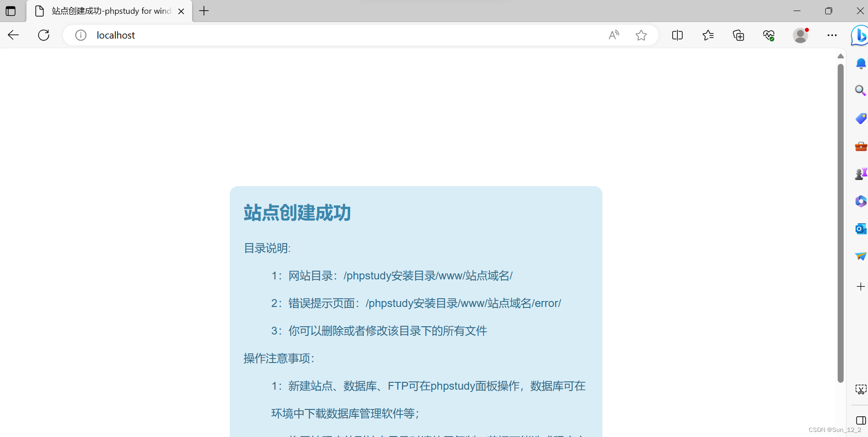Go back to the previous page
Image resolution: width=868 pixels, height=437 pixels.
pyautogui.click(x=13, y=35)
